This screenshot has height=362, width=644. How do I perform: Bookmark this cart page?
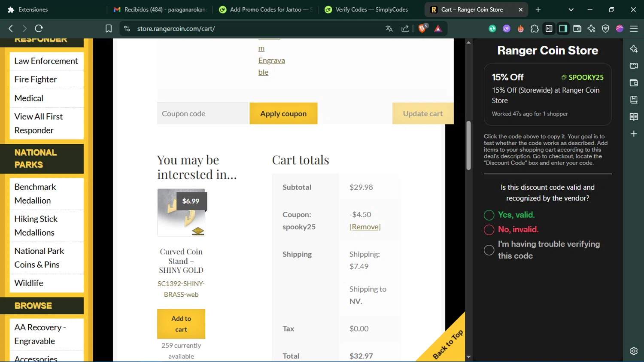pyautogui.click(x=109, y=28)
